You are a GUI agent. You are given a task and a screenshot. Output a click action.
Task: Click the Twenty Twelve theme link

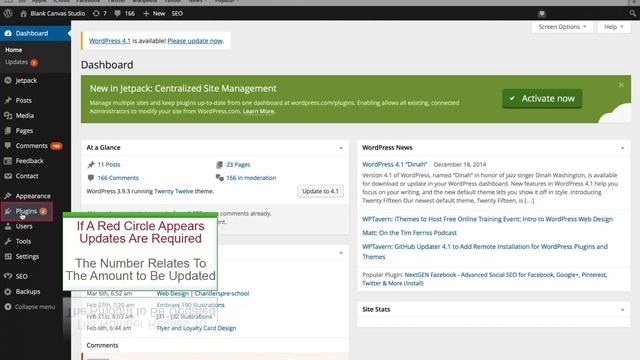[173, 191]
